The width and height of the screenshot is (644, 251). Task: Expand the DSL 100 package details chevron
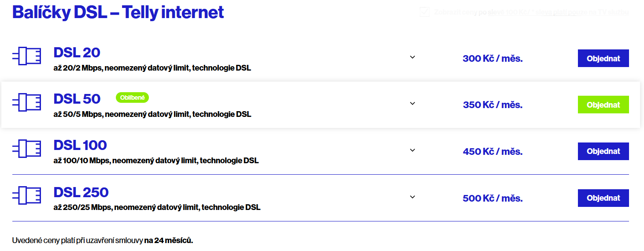pyautogui.click(x=412, y=150)
